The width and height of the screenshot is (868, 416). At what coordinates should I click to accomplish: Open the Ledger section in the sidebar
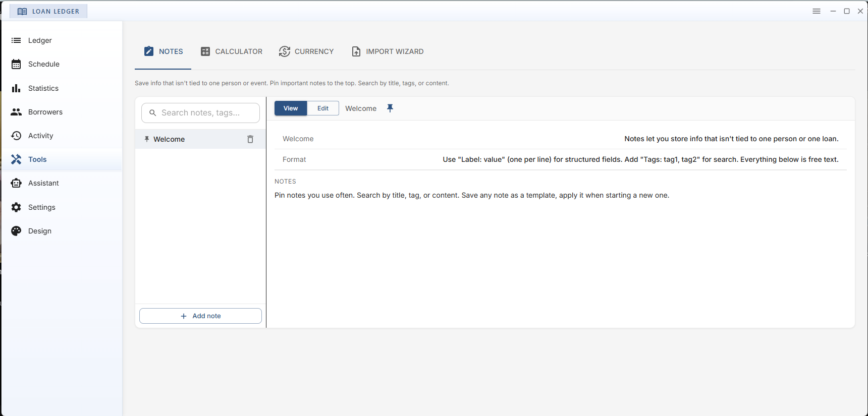[x=40, y=40]
